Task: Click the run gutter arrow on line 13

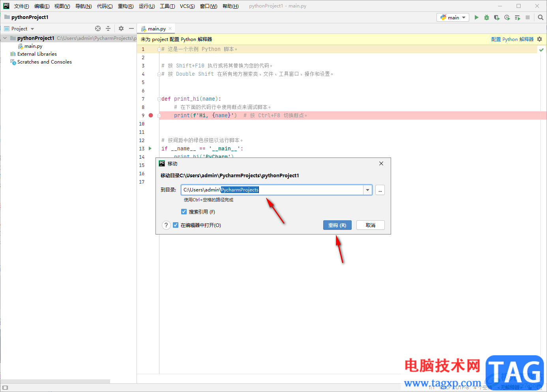Action: (x=150, y=148)
